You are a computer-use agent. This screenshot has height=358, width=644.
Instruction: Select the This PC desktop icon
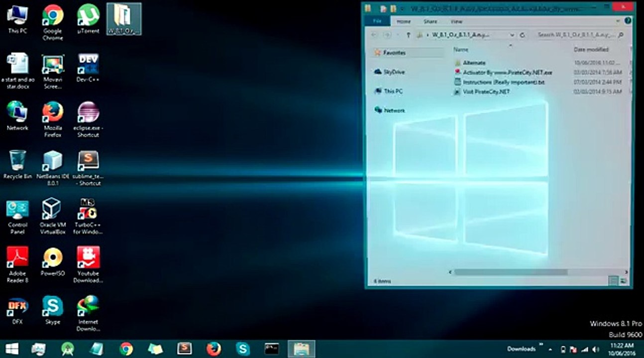[17, 19]
